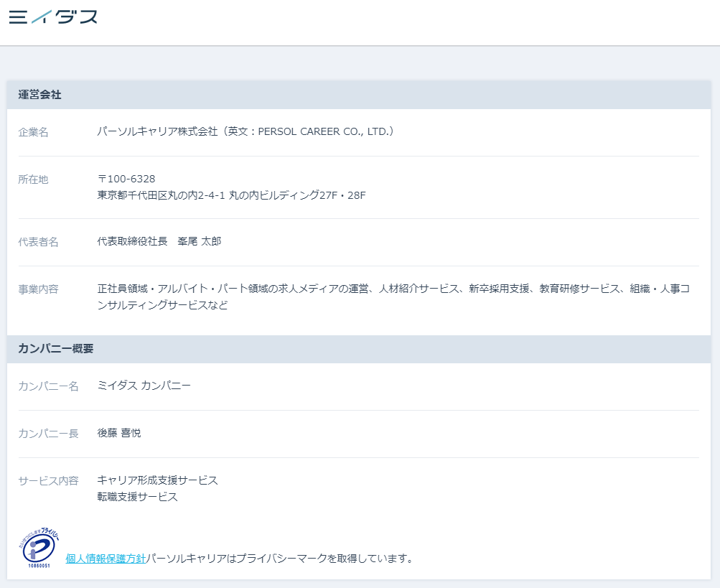Viewport: 720px width, 588px height.
Task: Open the 個人情報保護方針 link
Action: coord(105,557)
